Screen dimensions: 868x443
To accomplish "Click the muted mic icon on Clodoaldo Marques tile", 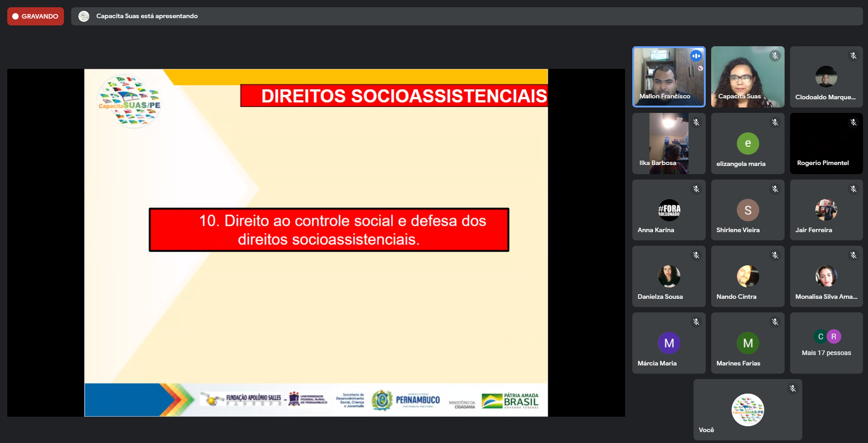I will pyautogui.click(x=853, y=56).
